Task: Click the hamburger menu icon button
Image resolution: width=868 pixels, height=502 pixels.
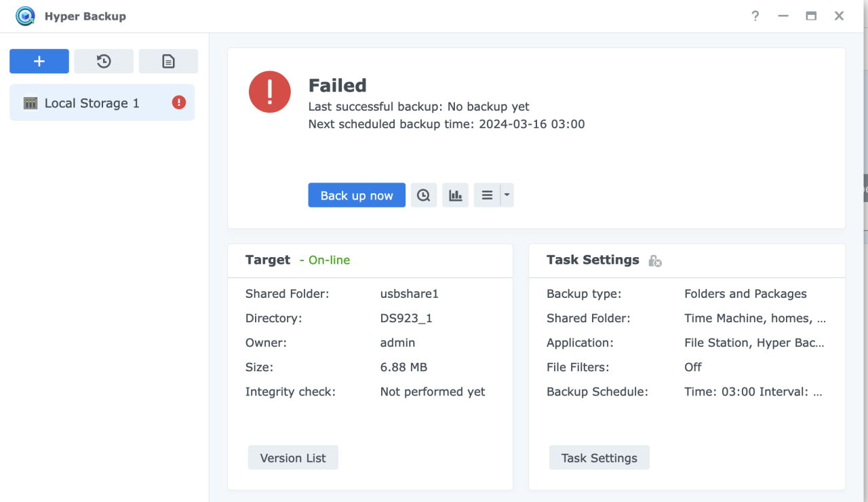Action: (487, 195)
